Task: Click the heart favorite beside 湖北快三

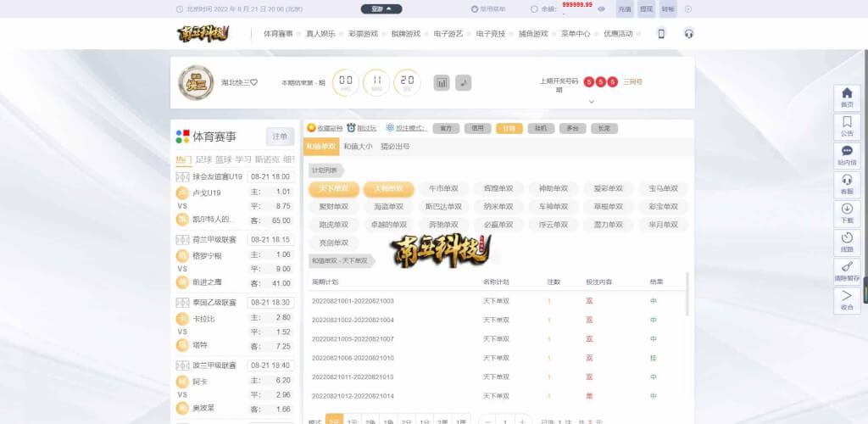Action: [x=254, y=82]
